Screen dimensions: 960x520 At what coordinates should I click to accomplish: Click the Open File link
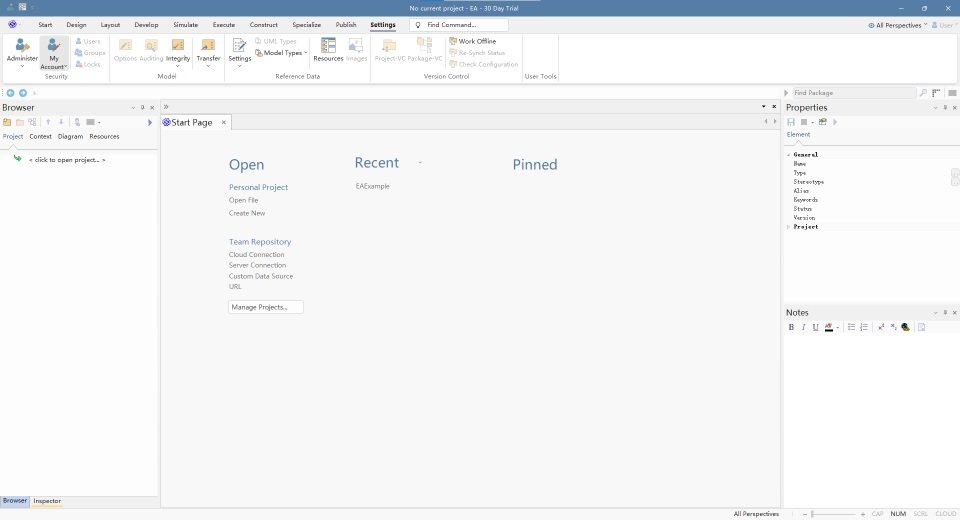tap(244, 200)
